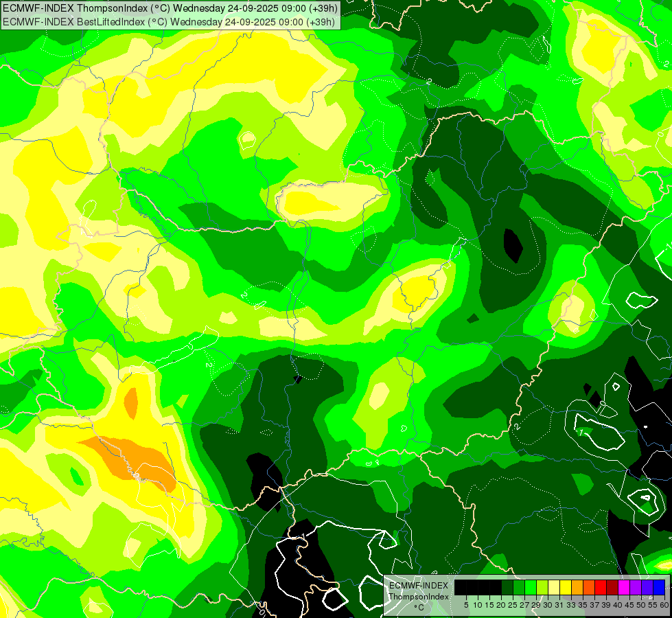Pick the pale yellow 30–31 legend swatch

(x=554, y=587)
